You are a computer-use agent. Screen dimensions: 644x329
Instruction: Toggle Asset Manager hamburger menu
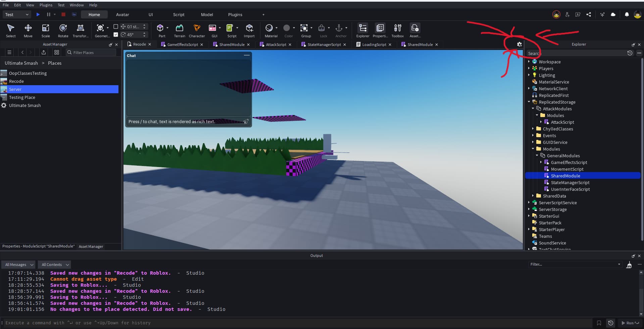(x=9, y=52)
